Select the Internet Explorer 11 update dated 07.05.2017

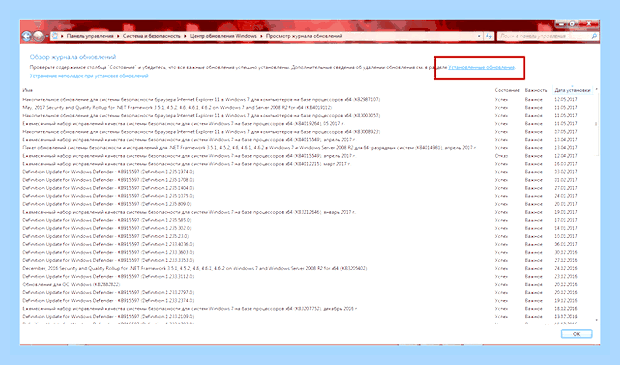(308, 131)
